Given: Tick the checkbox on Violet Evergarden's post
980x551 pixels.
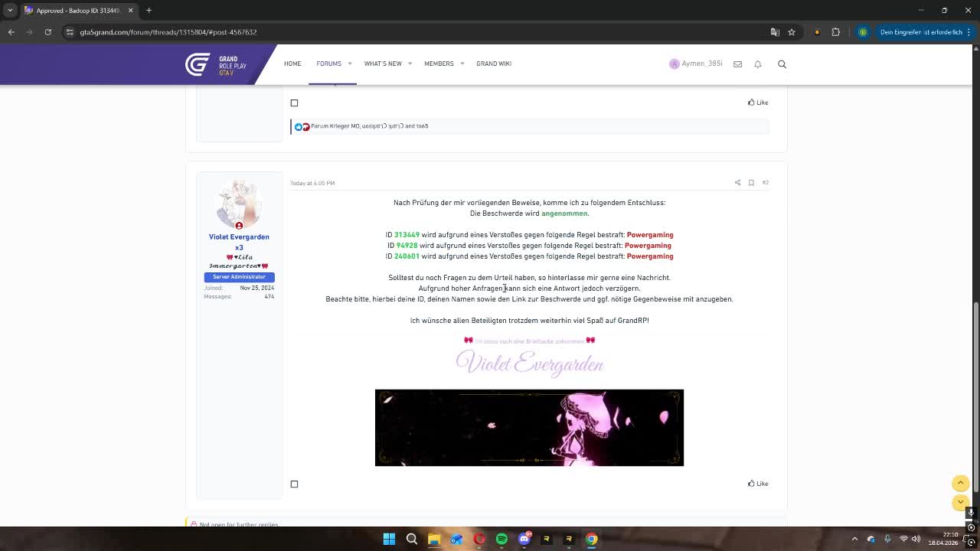Looking at the screenshot, I should [294, 484].
